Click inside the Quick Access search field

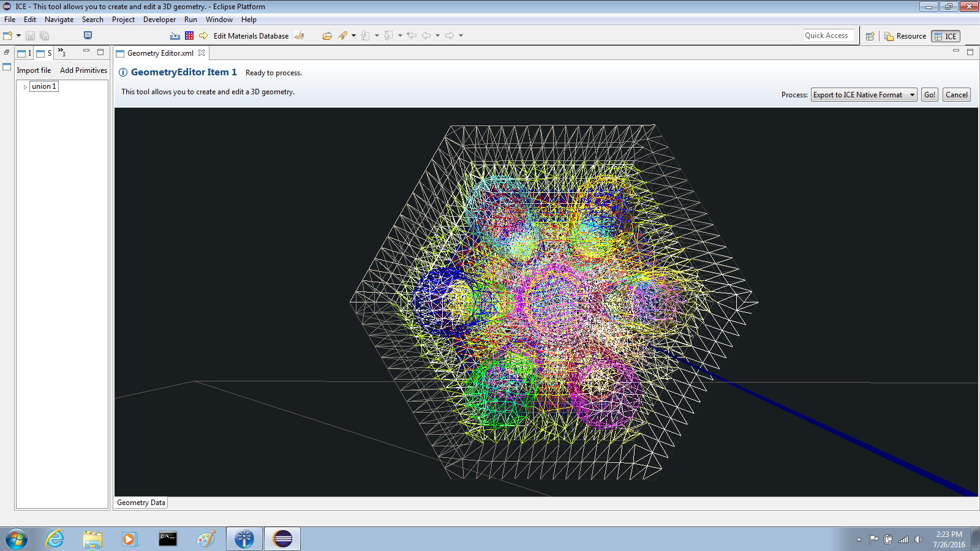coord(828,36)
